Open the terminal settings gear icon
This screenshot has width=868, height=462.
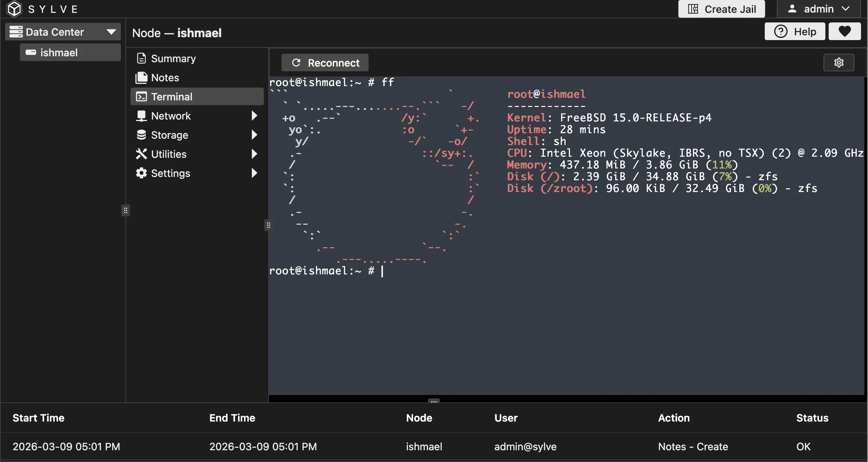[839, 63]
